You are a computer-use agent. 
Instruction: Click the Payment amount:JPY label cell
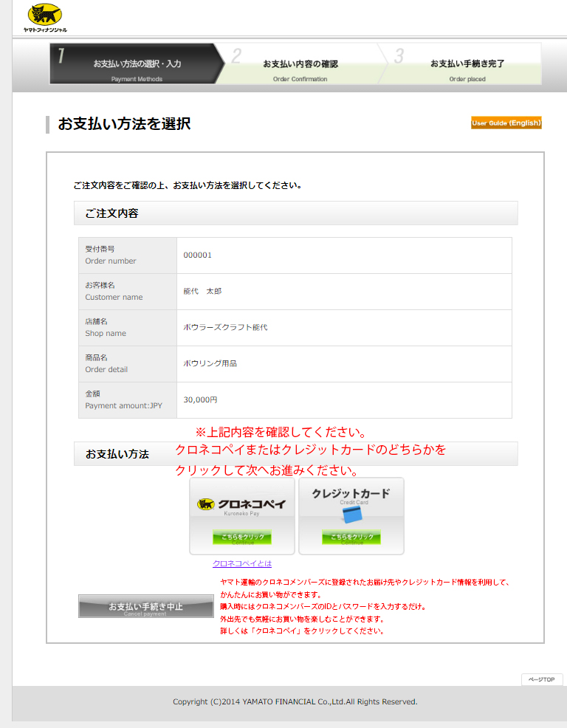[128, 400]
